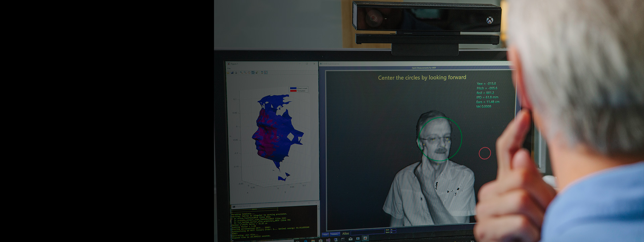Click the Open File icon in Figure toolbar
This screenshot has width=644, height=242.
(228, 73)
